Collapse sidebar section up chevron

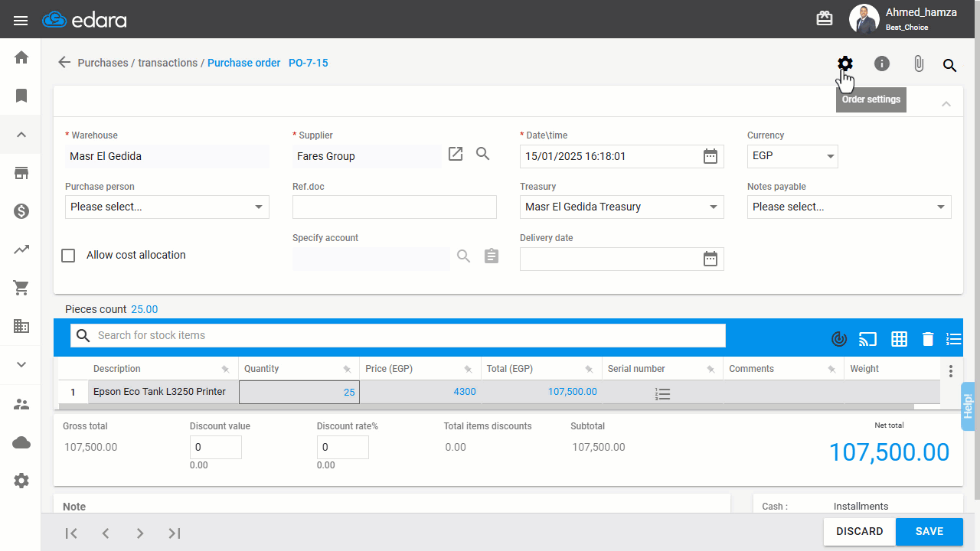tap(21, 135)
